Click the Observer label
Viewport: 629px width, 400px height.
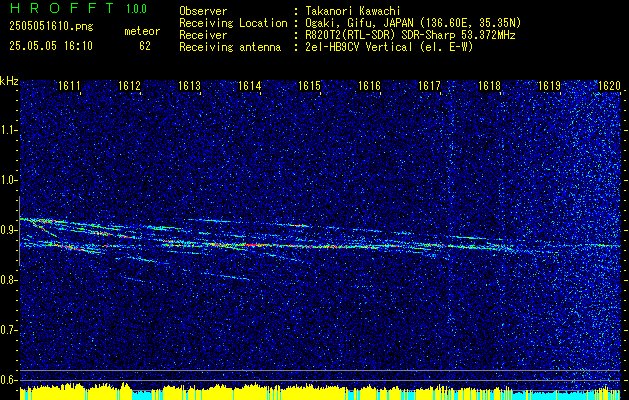click(203, 11)
